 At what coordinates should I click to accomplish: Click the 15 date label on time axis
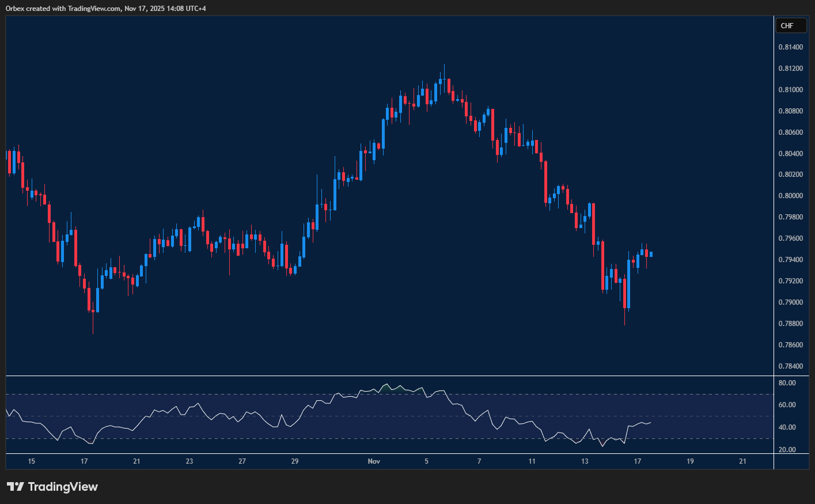pyautogui.click(x=32, y=461)
